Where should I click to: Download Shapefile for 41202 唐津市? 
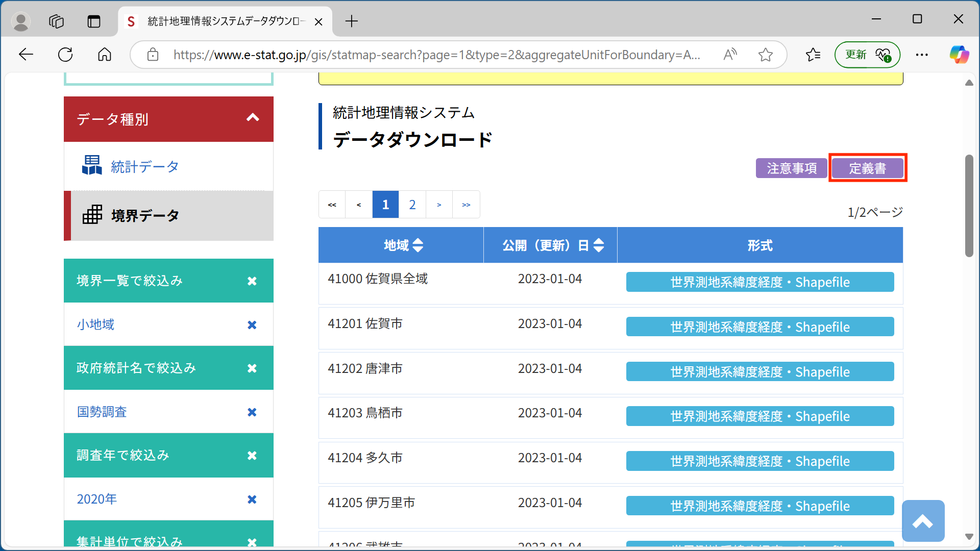point(760,371)
